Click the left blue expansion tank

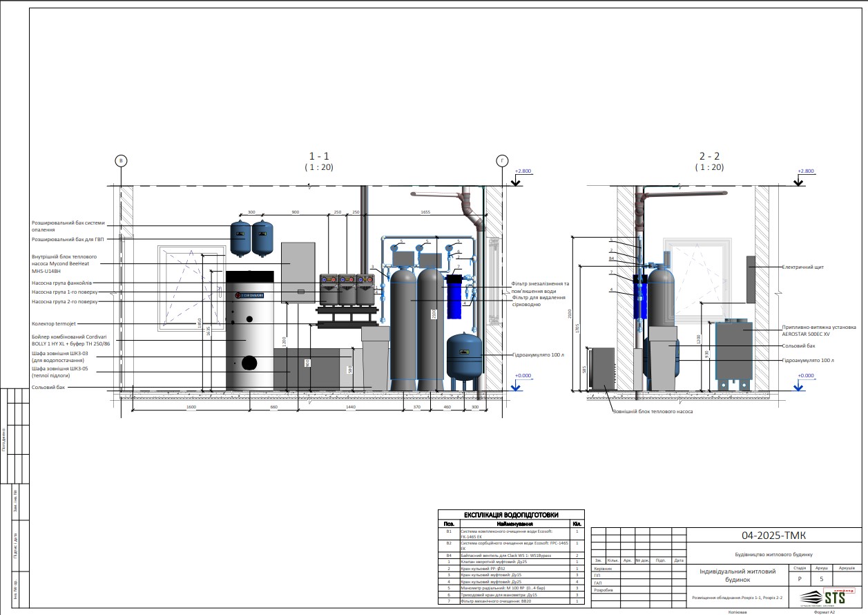pyautogui.click(x=240, y=237)
